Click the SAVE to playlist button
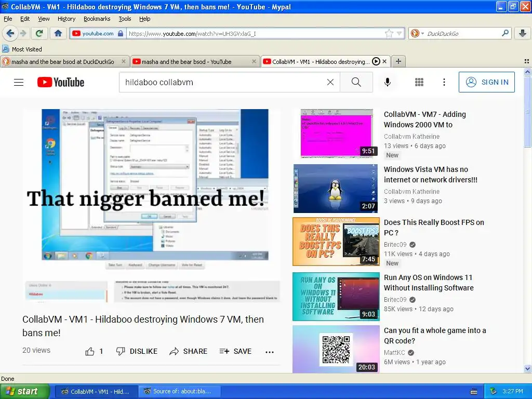Viewport: 532px width, 399px height. pos(235,351)
